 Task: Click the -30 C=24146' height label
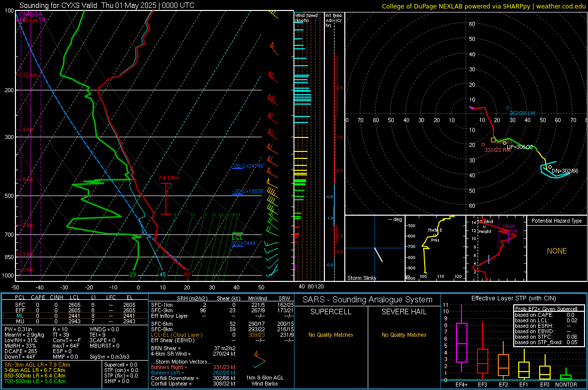[248, 166]
